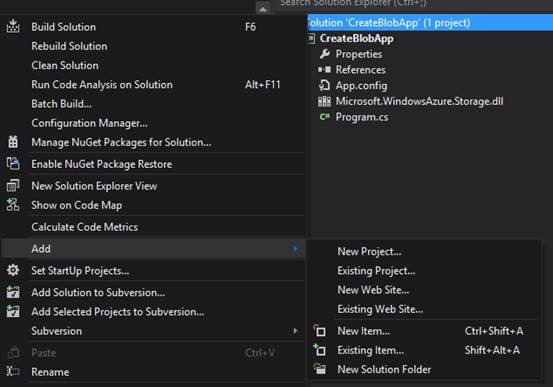Click the Build Solution icon
The width and height of the screenshot is (553, 387).
pyautogui.click(x=13, y=26)
